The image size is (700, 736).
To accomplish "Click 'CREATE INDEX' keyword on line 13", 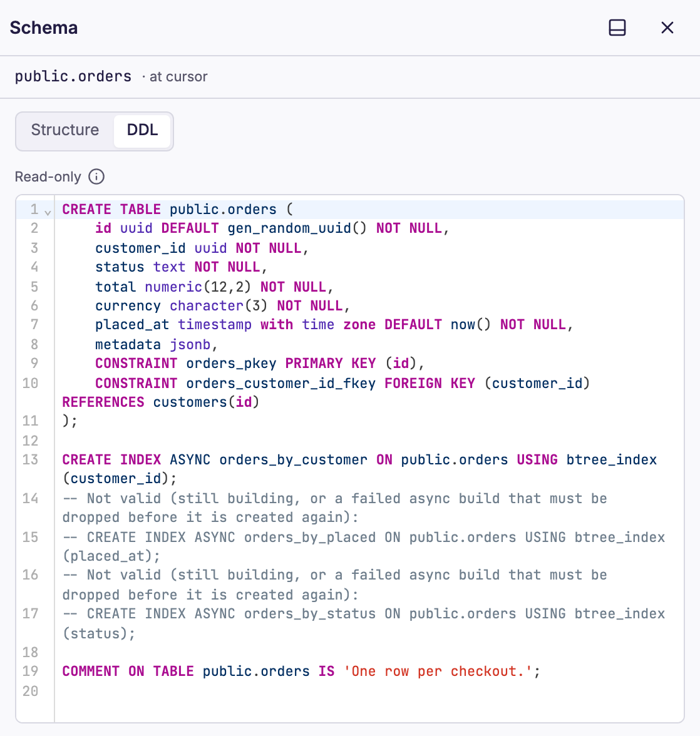I will point(111,459).
